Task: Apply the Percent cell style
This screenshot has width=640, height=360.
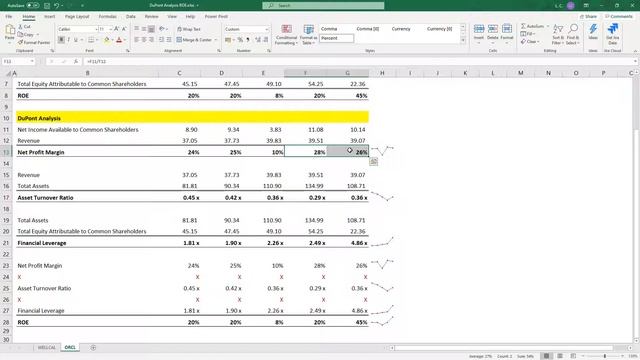Action: click(x=336, y=38)
